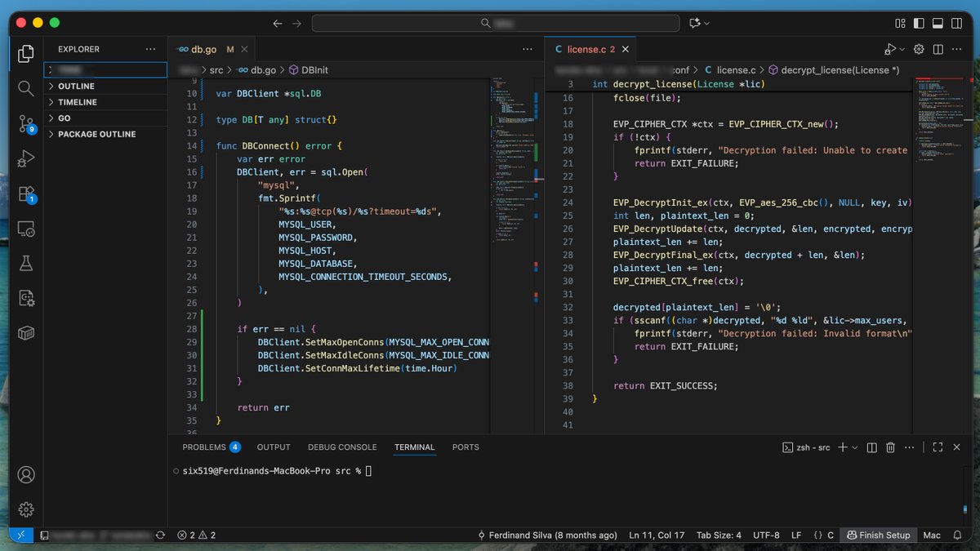980x551 pixels.
Task: Open the Manage gear menu
Action: point(26,509)
